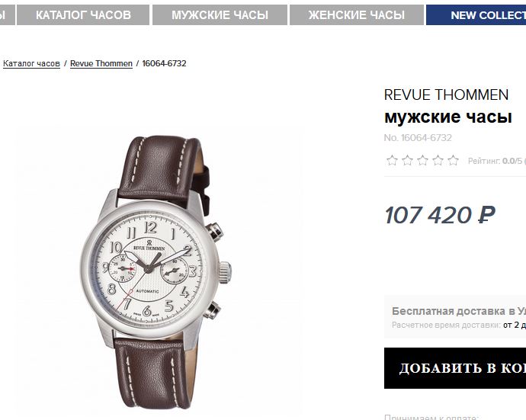The image size is (526, 420).
Task: Click the Рейтинг 0.0/5 label
Action: click(496, 161)
